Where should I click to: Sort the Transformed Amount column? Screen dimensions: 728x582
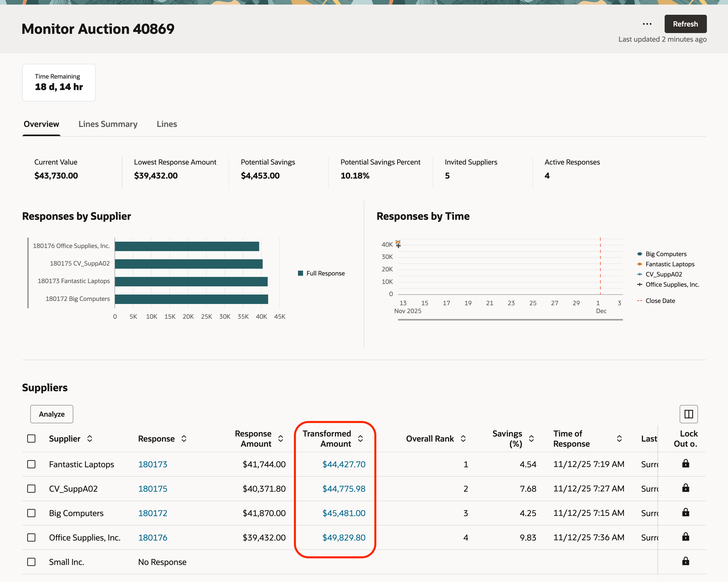tap(360, 439)
